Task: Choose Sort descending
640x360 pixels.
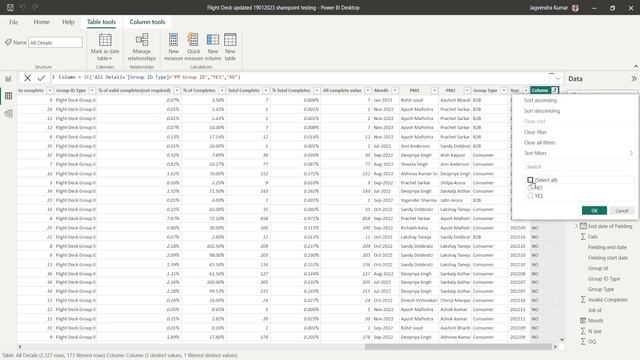Action: 542,111
